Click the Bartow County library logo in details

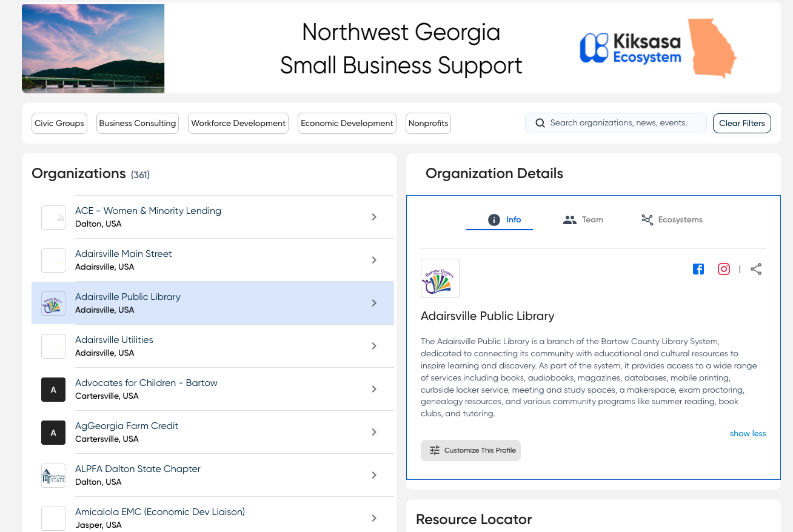[440, 278]
